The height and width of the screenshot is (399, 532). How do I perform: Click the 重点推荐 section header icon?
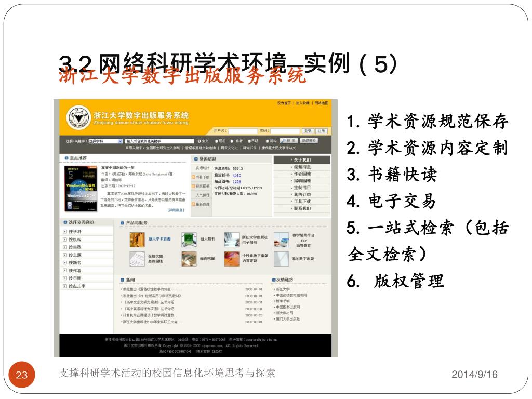point(66,158)
